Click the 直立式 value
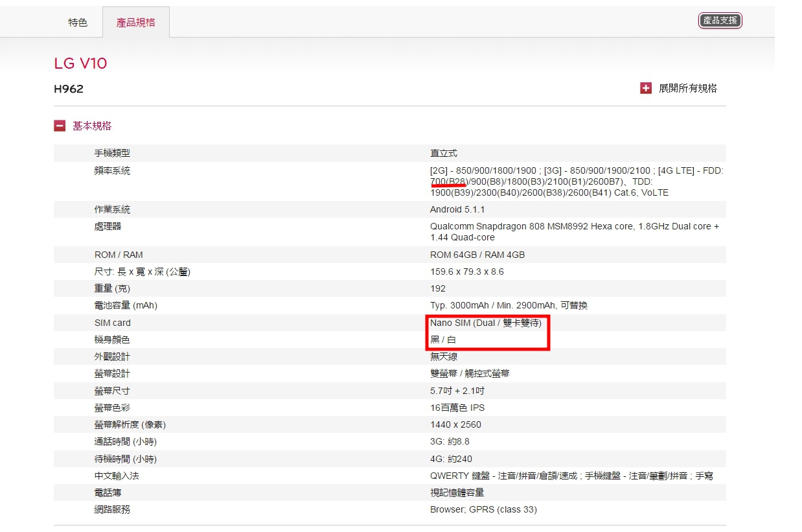Viewport: 802px width, 532px height. 444,153
